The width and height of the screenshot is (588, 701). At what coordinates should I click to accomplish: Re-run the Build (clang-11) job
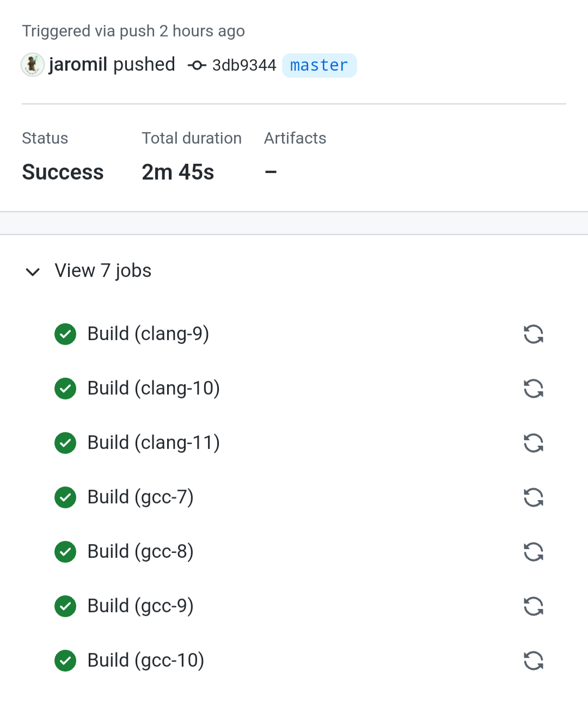click(x=533, y=443)
